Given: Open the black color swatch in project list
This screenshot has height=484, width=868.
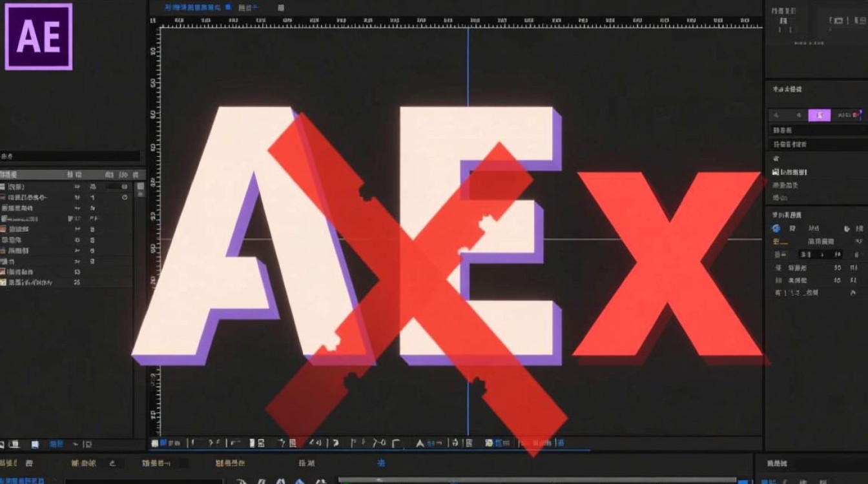Looking at the screenshot, I should pyautogui.click(x=114, y=187).
